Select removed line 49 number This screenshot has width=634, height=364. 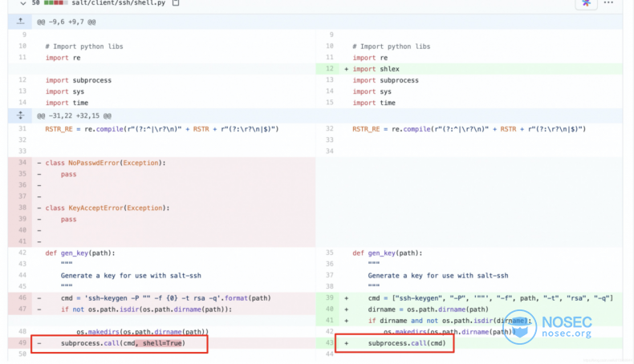[x=21, y=343]
